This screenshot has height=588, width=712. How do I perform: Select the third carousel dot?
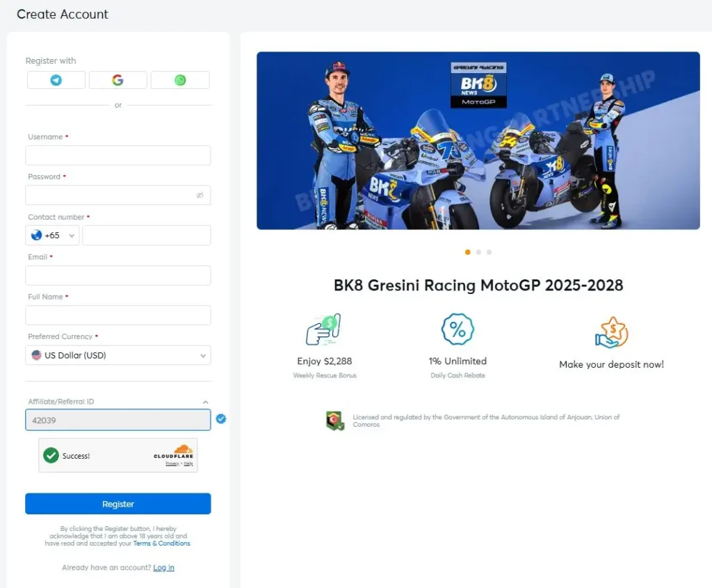tap(489, 252)
